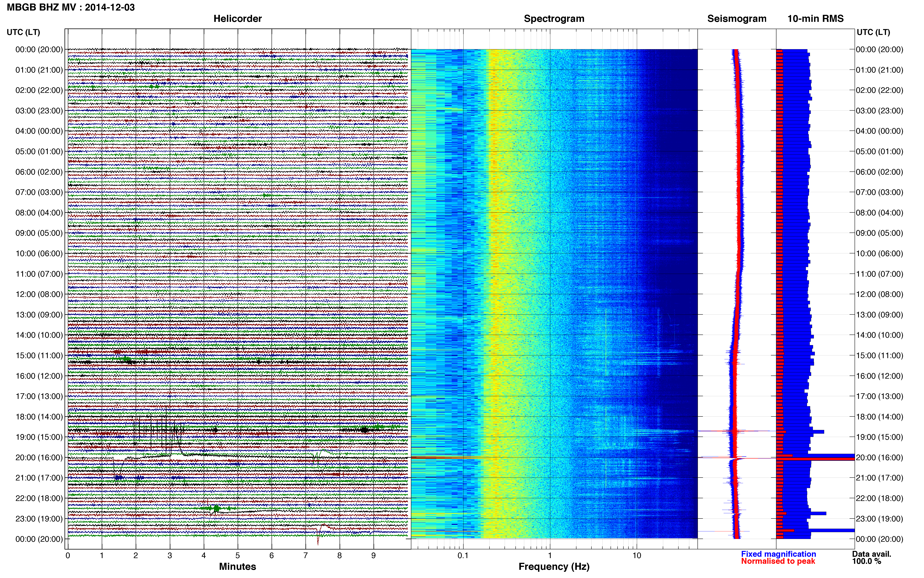Viewport: 924px width, 578px height.
Task: Click the left '06:00 (02:00)' time label
Action: click(x=39, y=172)
